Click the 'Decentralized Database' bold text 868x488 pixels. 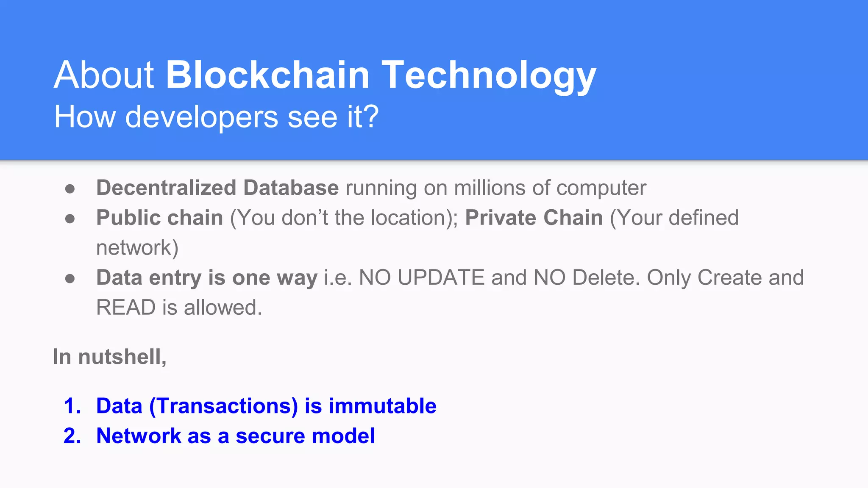(x=217, y=188)
